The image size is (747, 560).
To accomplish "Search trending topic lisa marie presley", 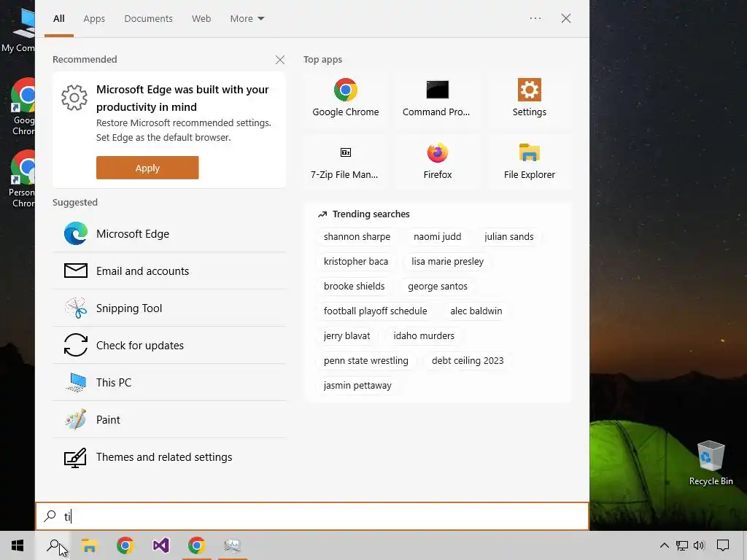I will click(x=447, y=262).
